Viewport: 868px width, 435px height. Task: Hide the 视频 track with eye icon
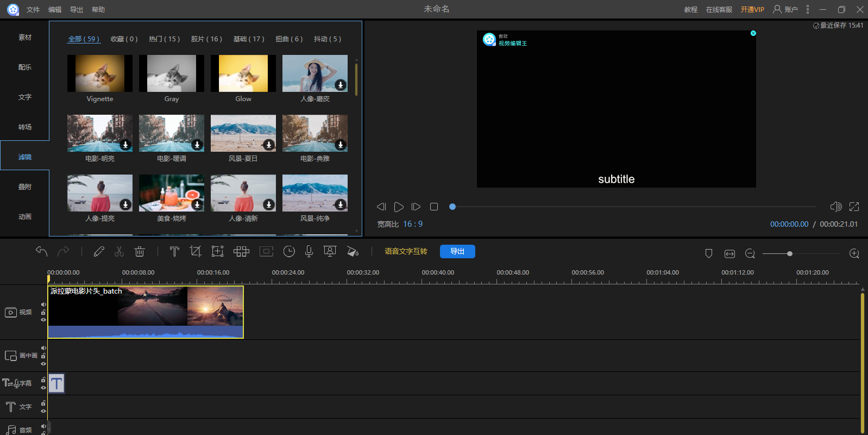(x=43, y=320)
